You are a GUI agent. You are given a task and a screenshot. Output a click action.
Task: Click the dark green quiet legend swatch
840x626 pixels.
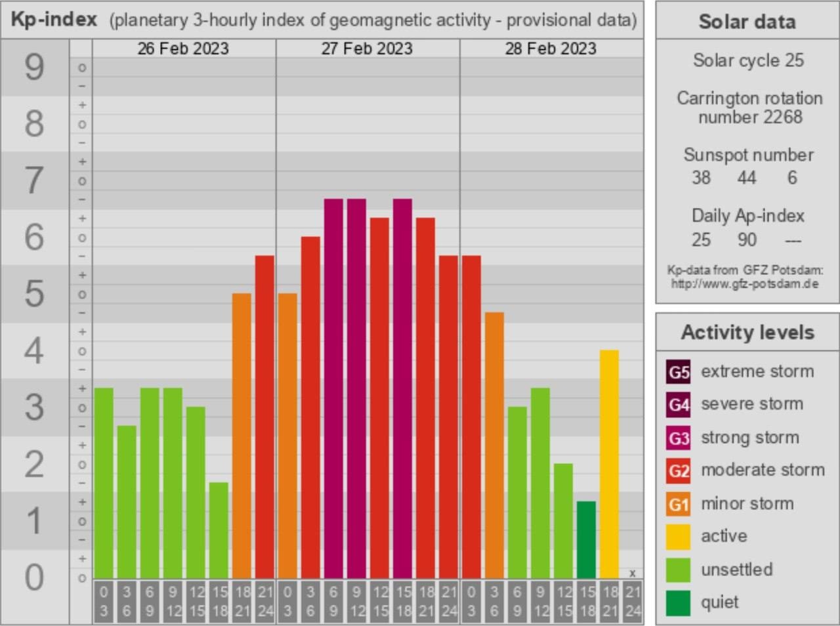(679, 603)
